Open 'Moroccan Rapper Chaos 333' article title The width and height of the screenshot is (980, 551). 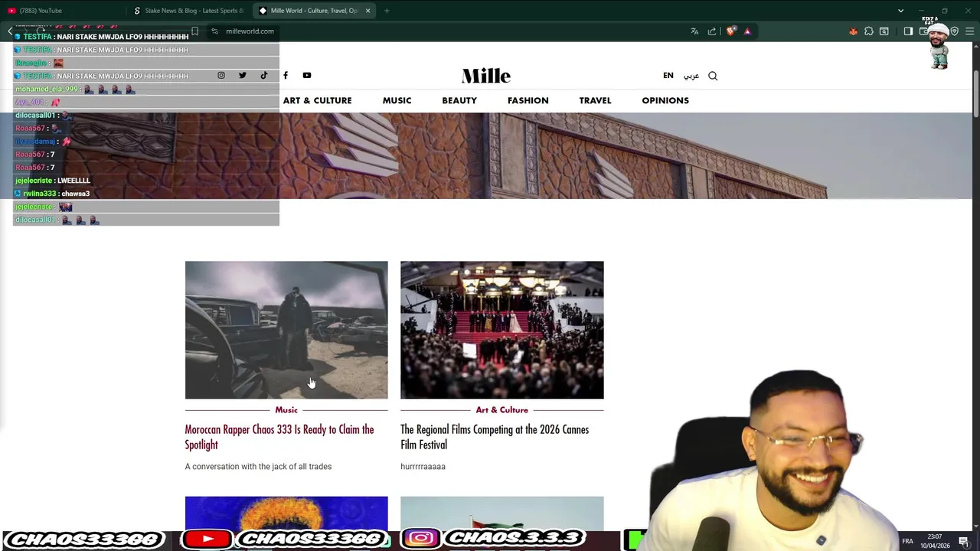279,437
